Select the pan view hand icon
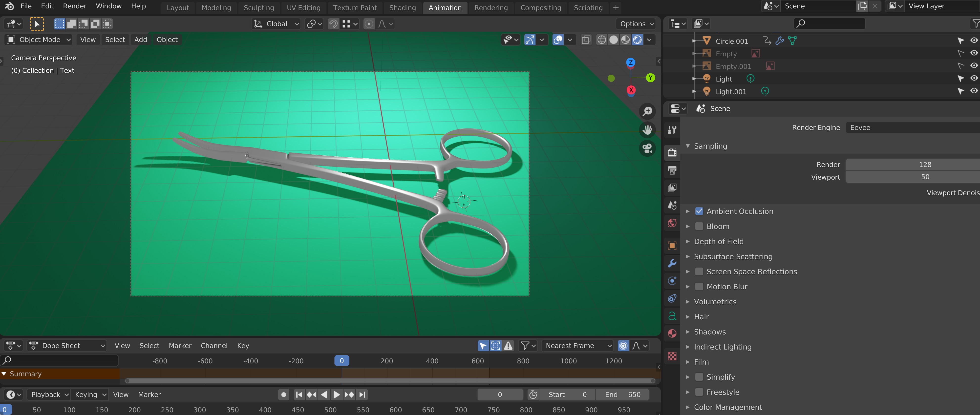 pyautogui.click(x=647, y=130)
